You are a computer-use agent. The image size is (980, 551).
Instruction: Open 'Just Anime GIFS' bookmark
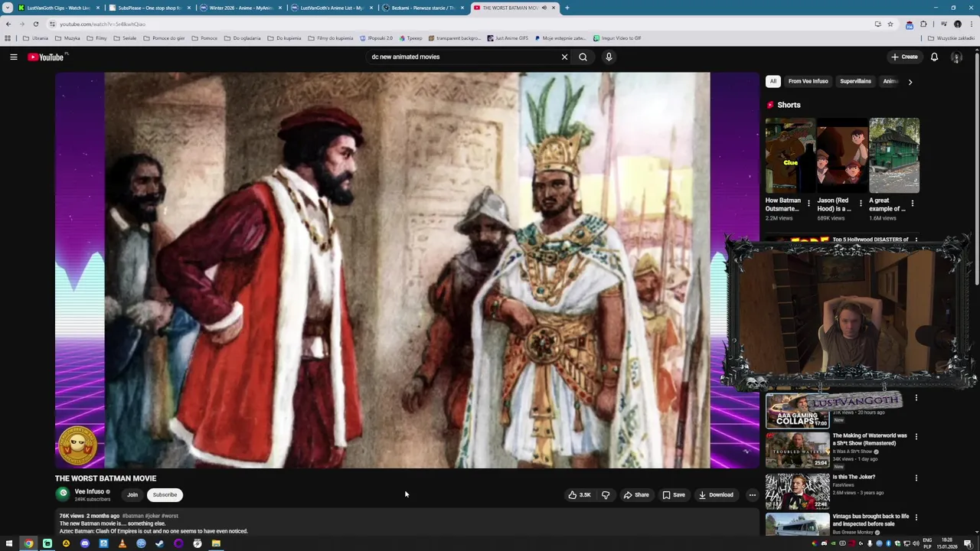(507, 38)
